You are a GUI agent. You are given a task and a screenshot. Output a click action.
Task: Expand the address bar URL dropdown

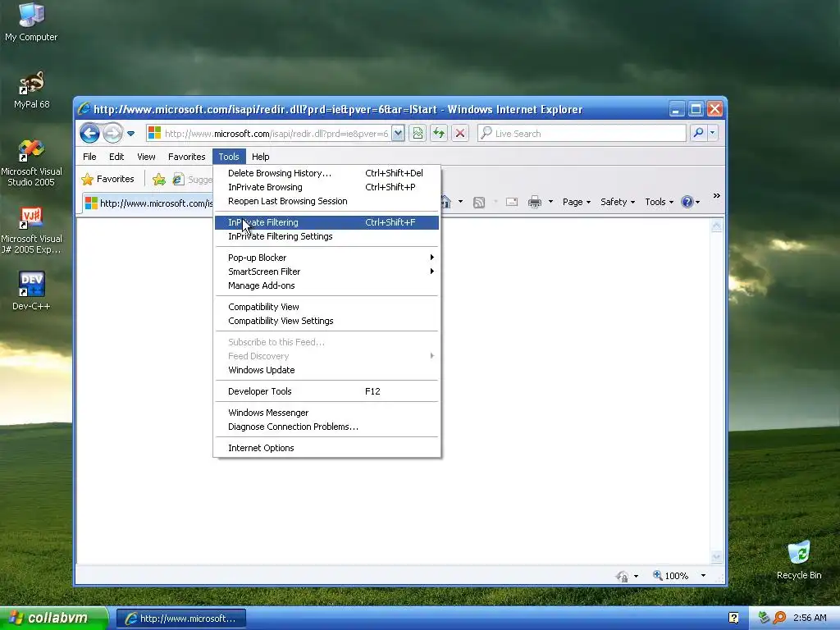tap(398, 134)
